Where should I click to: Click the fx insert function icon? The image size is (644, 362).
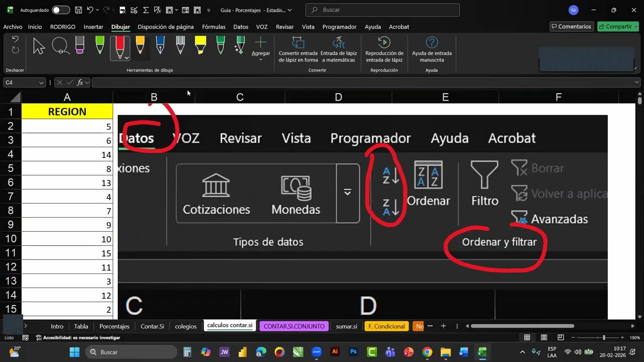[x=80, y=82]
